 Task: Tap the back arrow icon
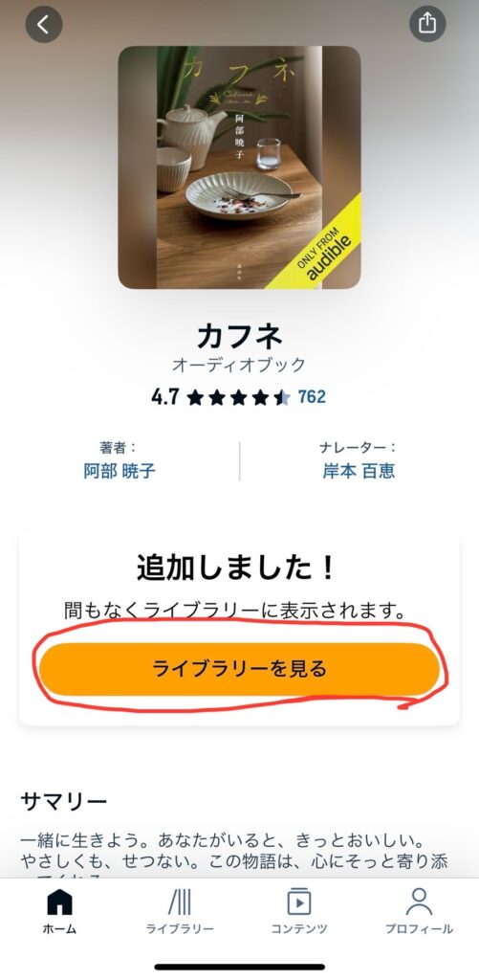pos(44,24)
